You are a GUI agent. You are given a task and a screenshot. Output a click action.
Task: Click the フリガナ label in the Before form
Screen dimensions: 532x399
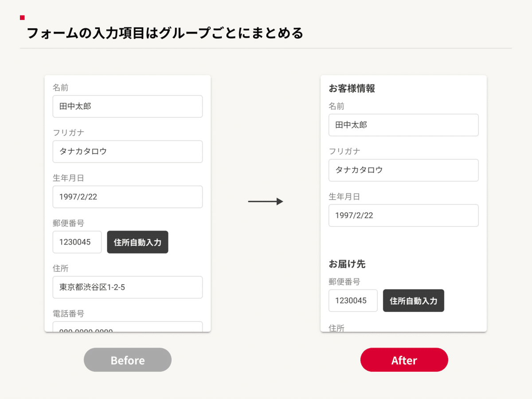[68, 133]
